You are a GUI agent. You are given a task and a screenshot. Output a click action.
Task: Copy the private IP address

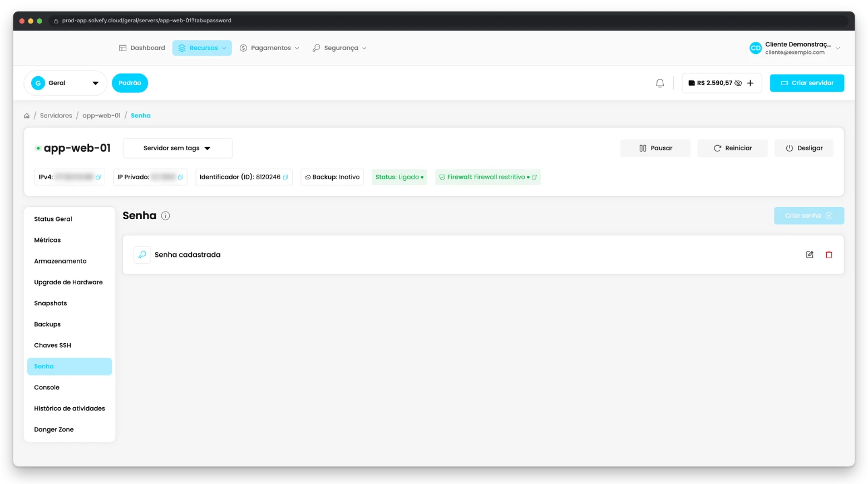click(x=180, y=177)
